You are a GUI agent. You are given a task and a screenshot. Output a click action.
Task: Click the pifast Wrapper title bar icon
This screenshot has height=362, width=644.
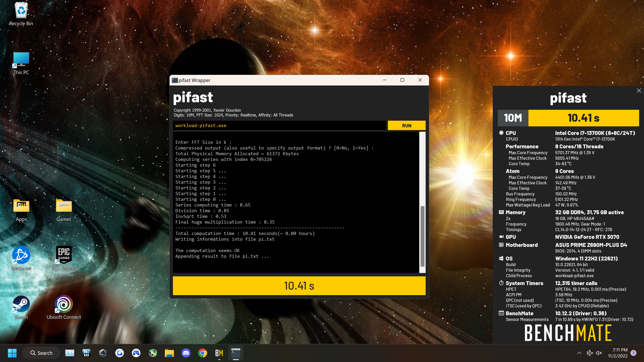point(175,80)
